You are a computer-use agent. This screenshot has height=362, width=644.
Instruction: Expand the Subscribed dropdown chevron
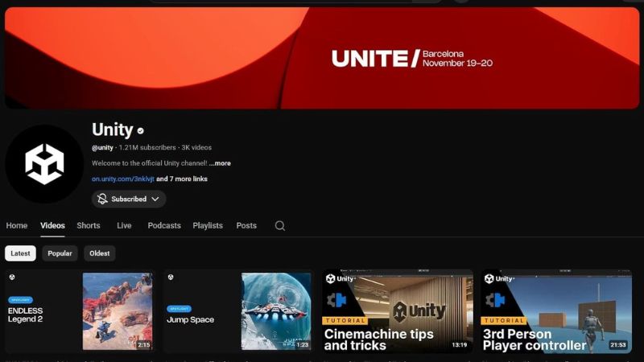pos(155,199)
